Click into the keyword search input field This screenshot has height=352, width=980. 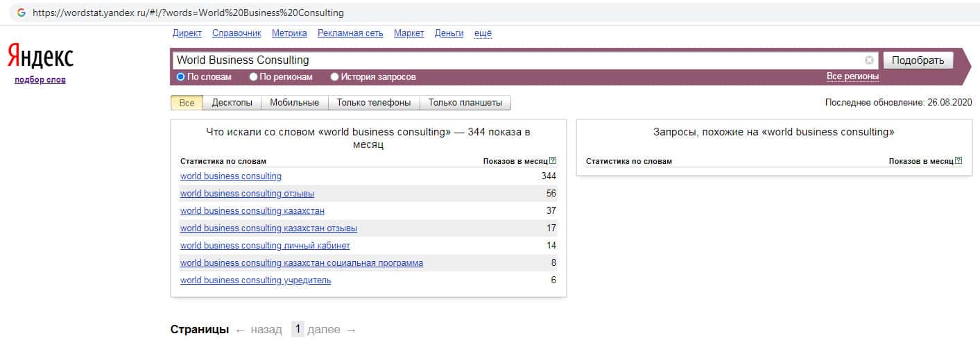pyautogui.click(x=513, y=60)
